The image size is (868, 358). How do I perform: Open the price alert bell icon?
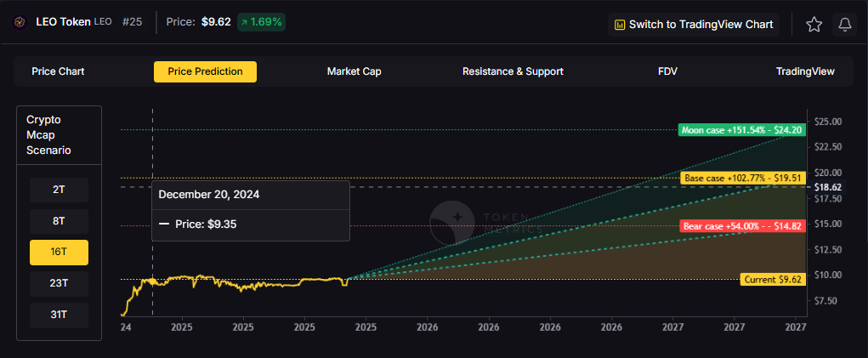(845, 25)
